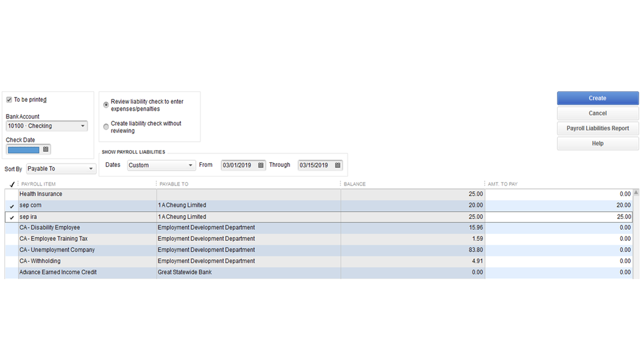The image size is (644, 362).
Task: Click the 83.80 balance cell
Action: pyautogui.click(x=413, y=250)
